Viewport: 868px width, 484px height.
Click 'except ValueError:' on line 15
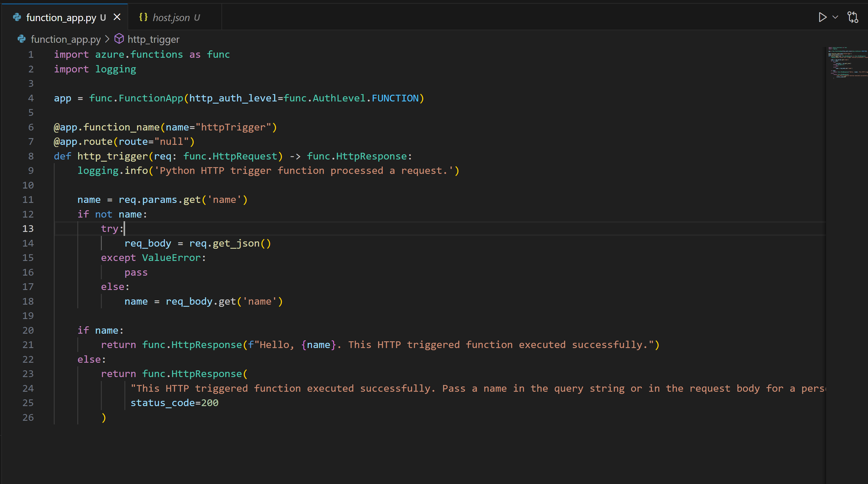(x=153, y=258)
